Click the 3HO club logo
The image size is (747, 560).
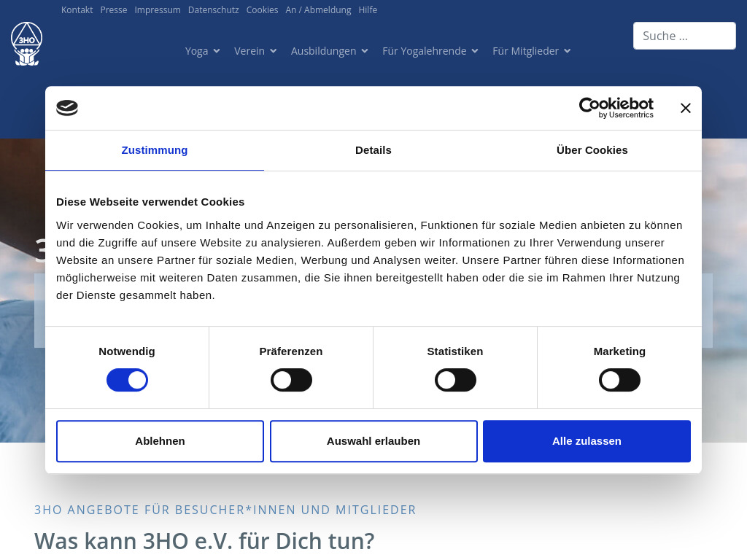[x=26, y=43]
